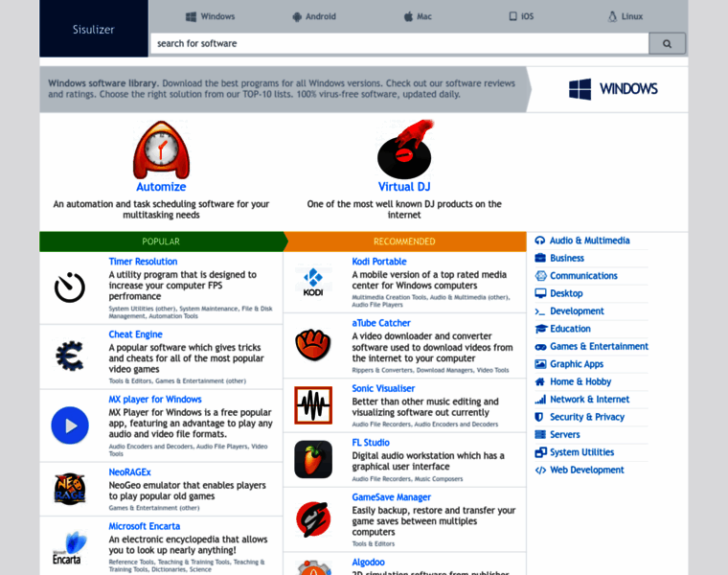
Task: Click the Sisulizer site logo
Action: pos(93,29)
